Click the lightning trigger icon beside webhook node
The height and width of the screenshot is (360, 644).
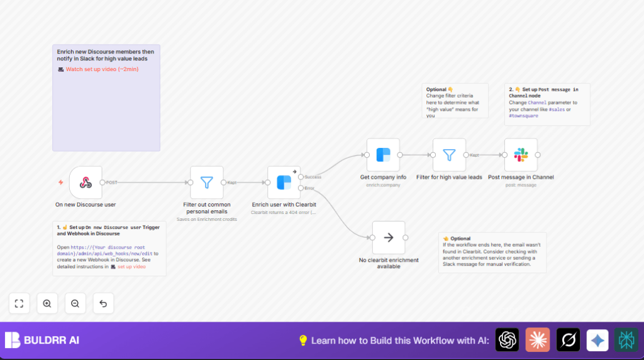[61, 183]
